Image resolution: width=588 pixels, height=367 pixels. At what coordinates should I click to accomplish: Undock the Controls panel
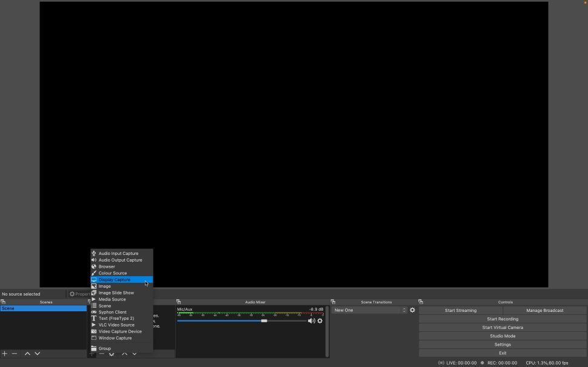click(x=421, y=302)
